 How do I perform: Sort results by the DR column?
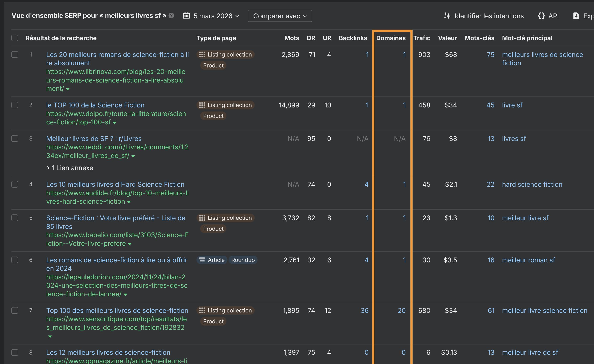pos(311,38)
